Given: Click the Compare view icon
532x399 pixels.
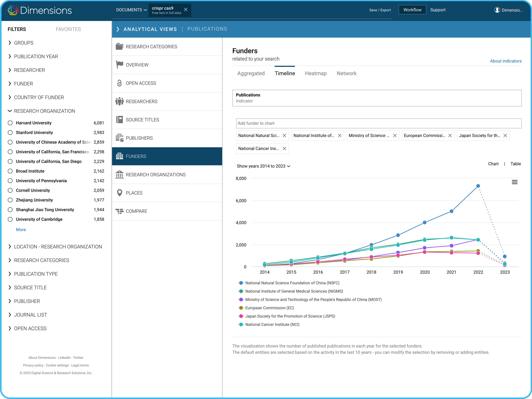Looking at the screenshot, I should pos(119,211).
